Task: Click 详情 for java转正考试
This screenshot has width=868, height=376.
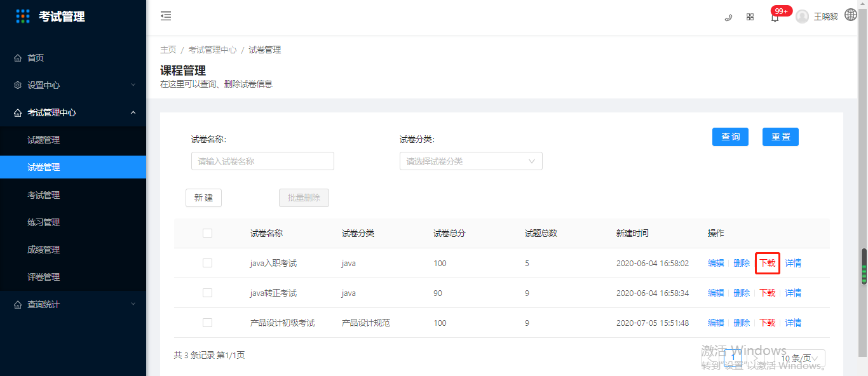Action: [x=793, y=293]
